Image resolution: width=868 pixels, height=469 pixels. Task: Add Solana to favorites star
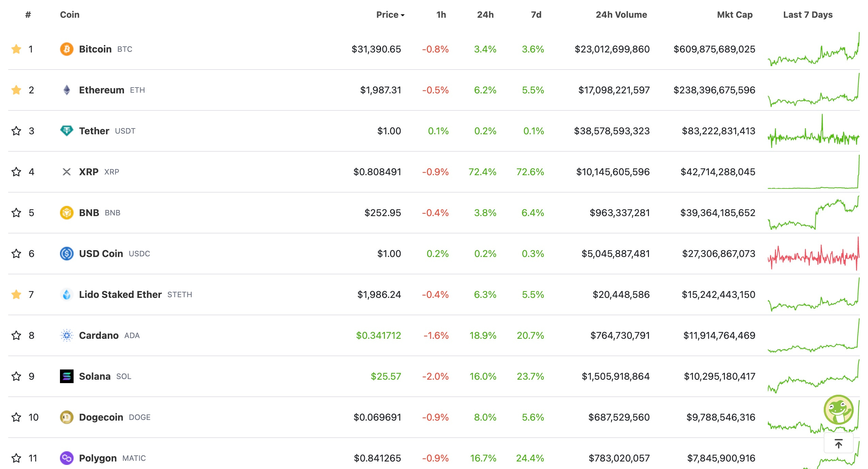point(16,376)
